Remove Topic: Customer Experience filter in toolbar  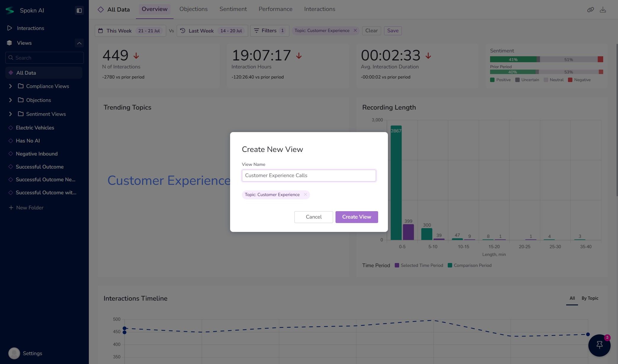tap(355, 31)
